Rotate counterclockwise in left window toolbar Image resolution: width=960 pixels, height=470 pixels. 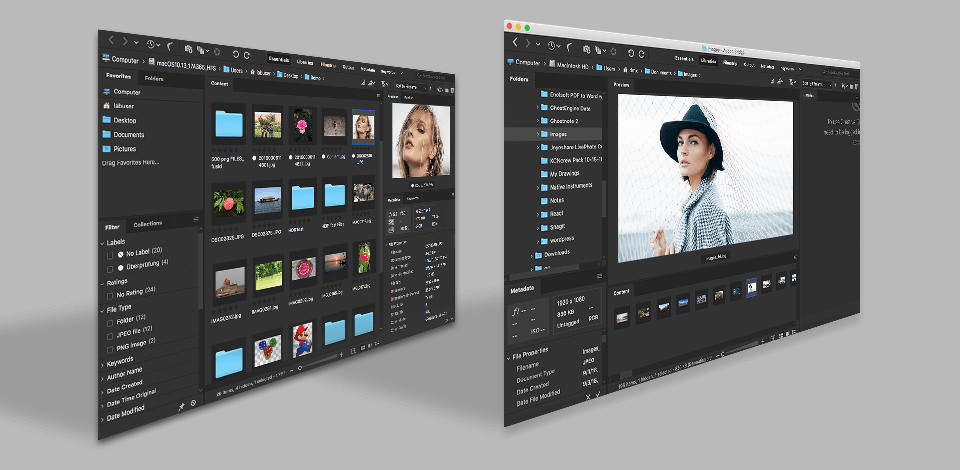(x=235, y=52)
